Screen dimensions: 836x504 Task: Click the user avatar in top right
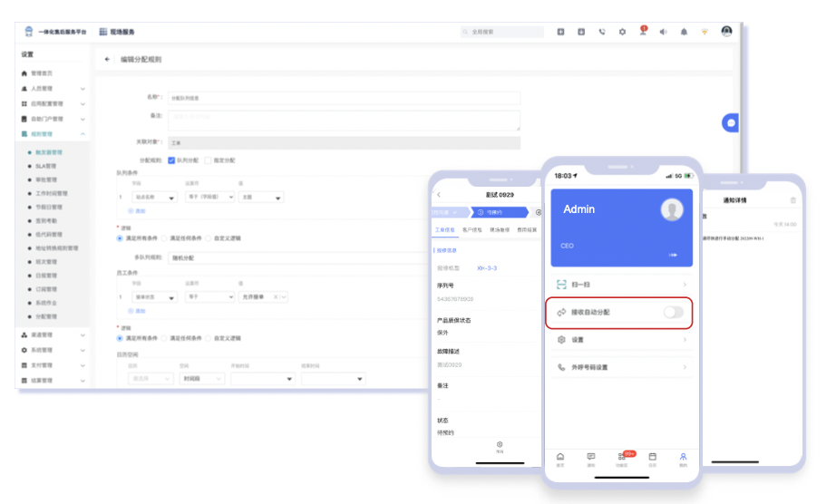tap(726, 31)
